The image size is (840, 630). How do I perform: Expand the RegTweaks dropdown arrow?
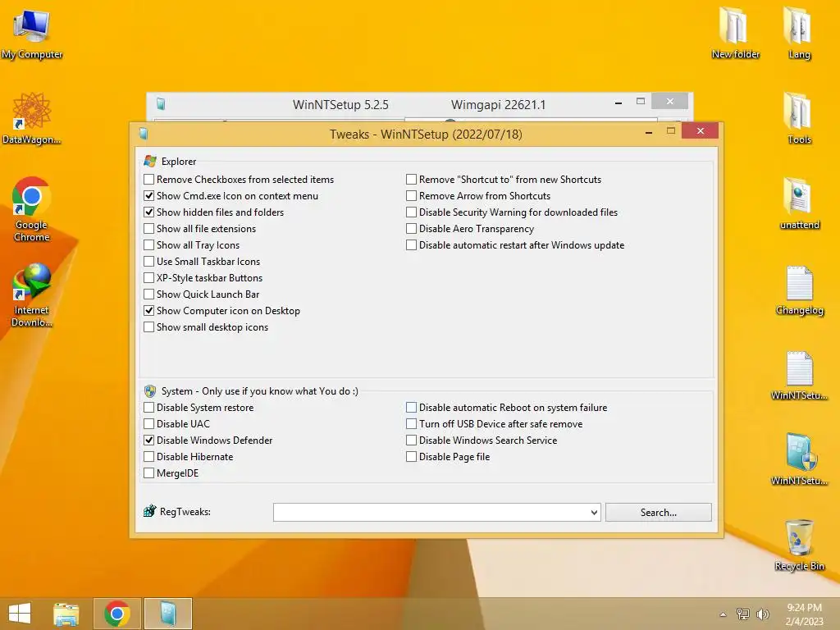(594, 512)
